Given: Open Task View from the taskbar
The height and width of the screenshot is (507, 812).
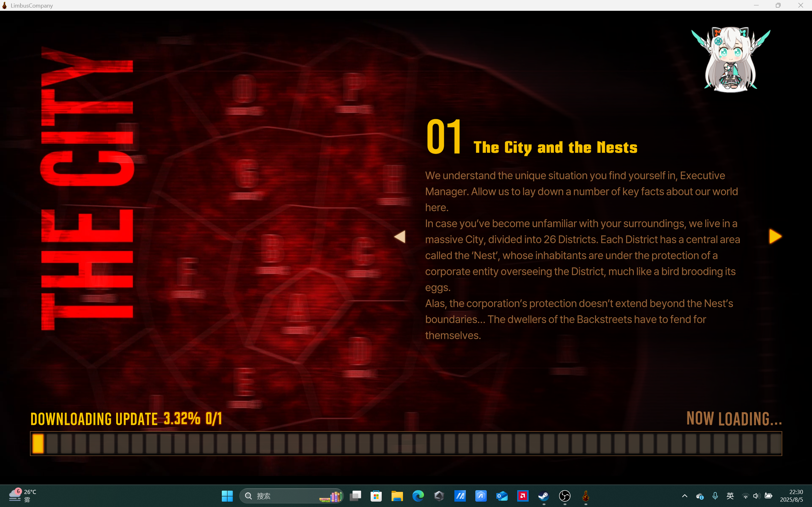Looking at the screenshot, I should [x=355, y=496].
